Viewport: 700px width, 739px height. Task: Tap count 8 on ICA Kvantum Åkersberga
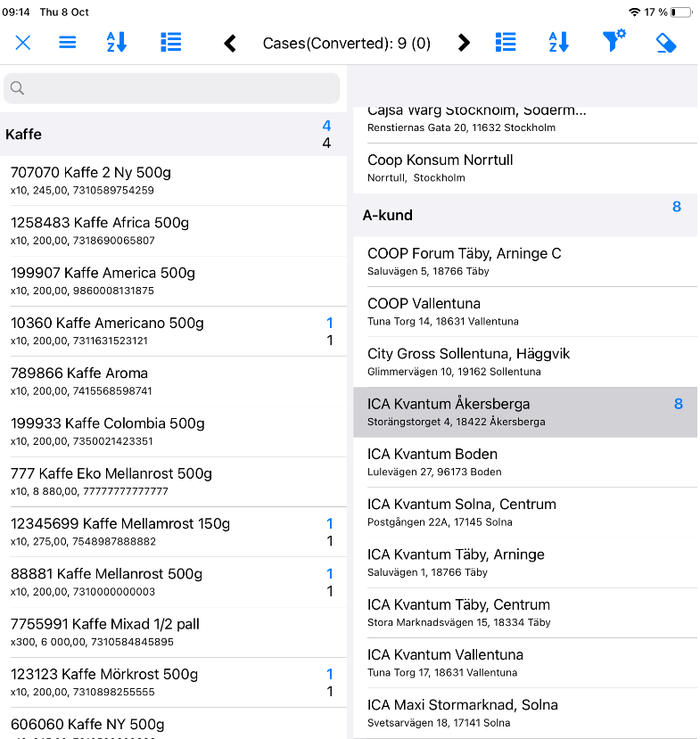click(679, 404)
